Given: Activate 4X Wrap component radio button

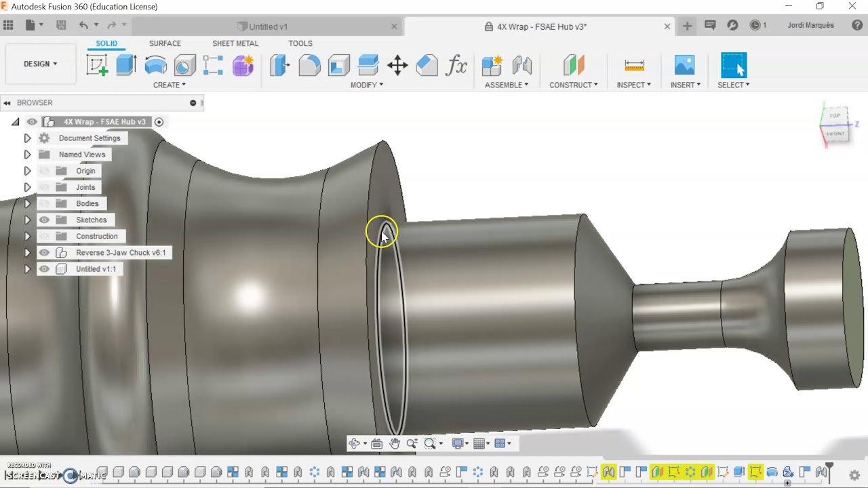Looking at the screenshot, I should (159, 122).
